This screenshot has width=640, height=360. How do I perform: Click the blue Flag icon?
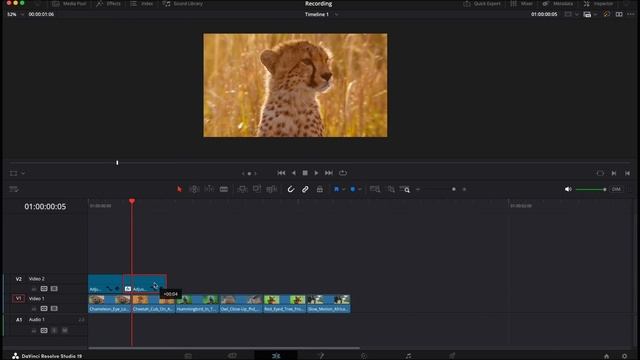[x=336, y=189]
